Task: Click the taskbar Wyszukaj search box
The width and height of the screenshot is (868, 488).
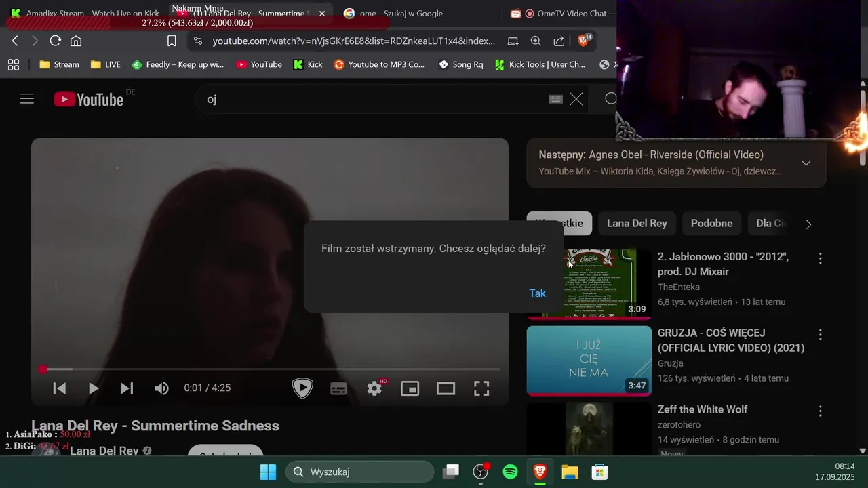Action: pos(359,472)
